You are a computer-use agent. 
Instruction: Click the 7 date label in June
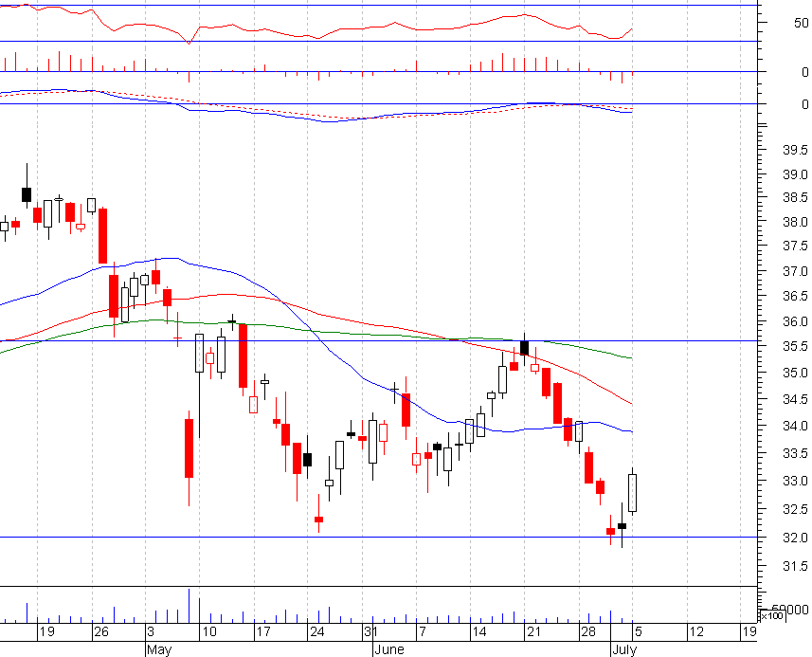423,632
